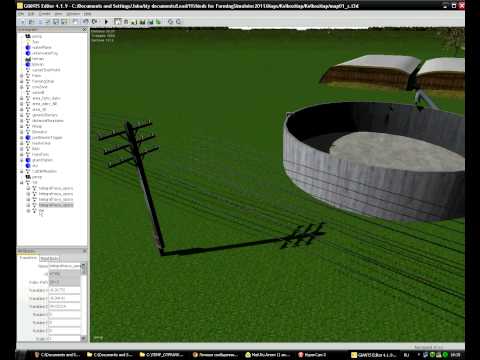Viewport: 480px width, 360px height.
Task: Open the Help menu
Action: coord(87,14)
